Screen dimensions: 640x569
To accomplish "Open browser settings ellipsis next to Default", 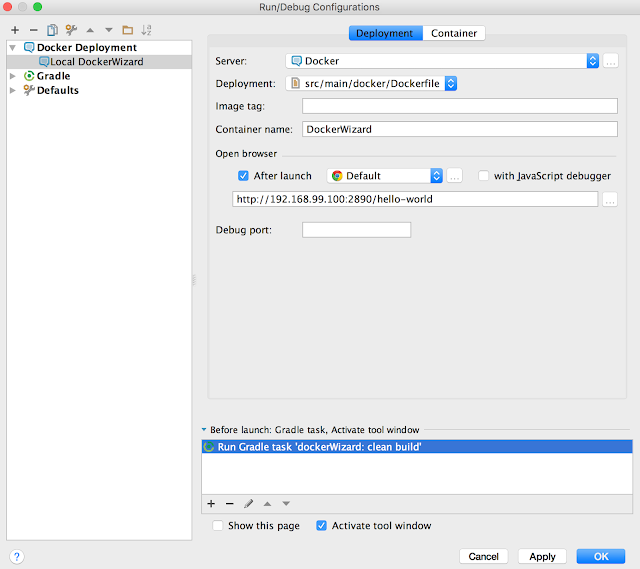I will tap(454, 176).
